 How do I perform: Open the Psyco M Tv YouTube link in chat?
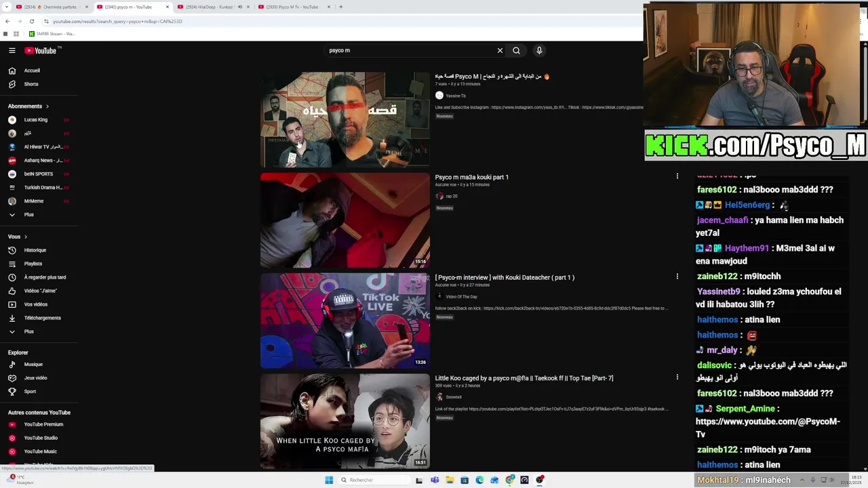768,428
